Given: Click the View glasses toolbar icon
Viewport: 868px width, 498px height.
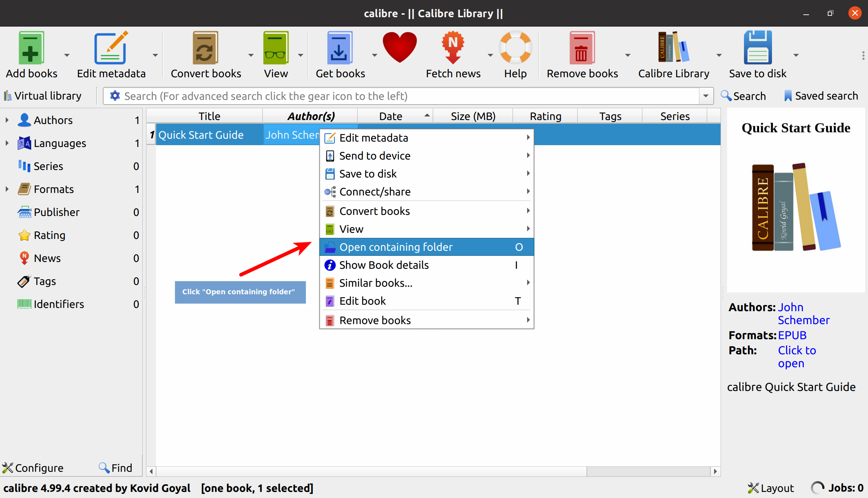Looking at the screenshot, I should (276, 48).
